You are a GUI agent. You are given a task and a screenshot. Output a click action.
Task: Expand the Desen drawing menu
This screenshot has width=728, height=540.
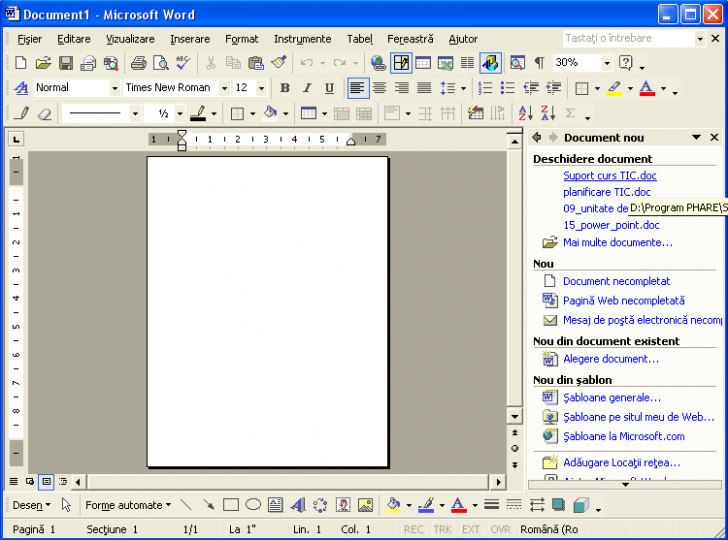click(x=31, y=505)
